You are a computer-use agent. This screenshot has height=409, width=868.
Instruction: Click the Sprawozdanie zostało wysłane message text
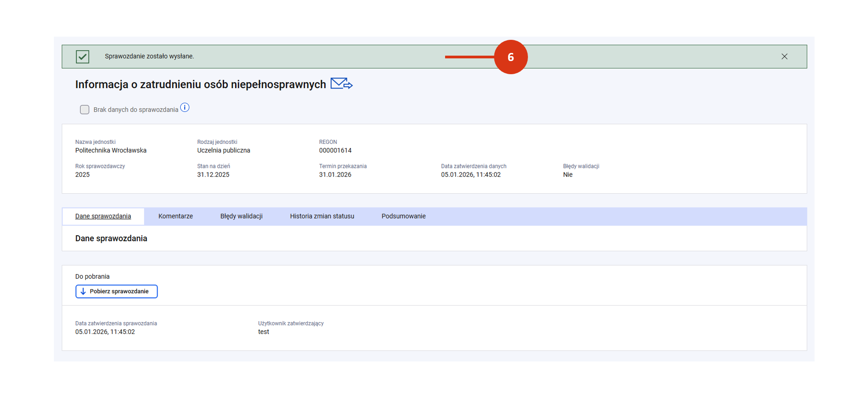click(149, 57)
